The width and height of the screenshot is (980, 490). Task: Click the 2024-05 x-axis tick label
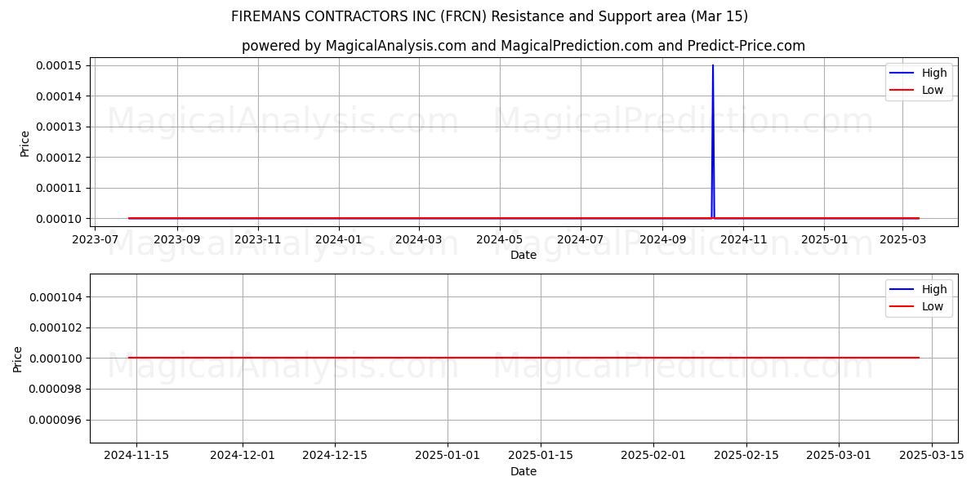[500, 239]
